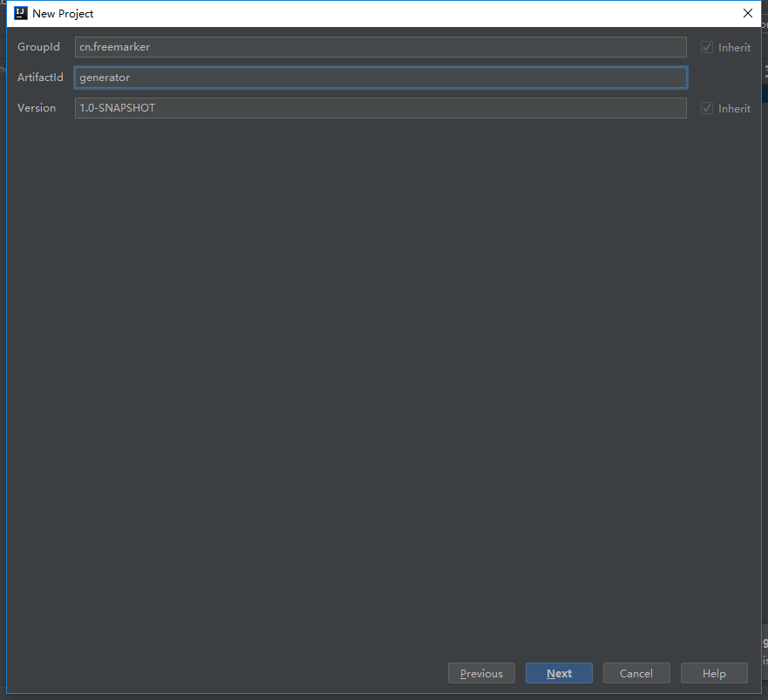Screen dimensions: 768x700
Task: Click the Version field with 1.0-SNAPSHOT
Action: click(379, 108)
